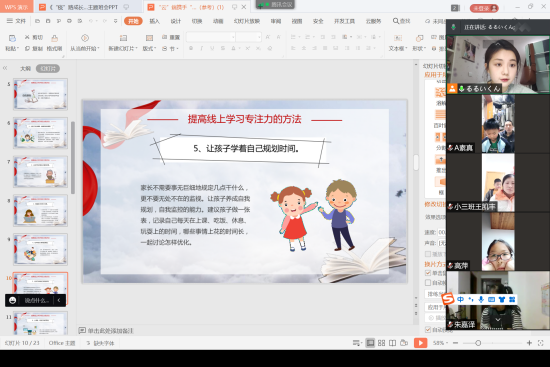Start slideshow from current slide icon
This screenshot has height=367, width=550.
pyautogui.click(x=85, y=38)
